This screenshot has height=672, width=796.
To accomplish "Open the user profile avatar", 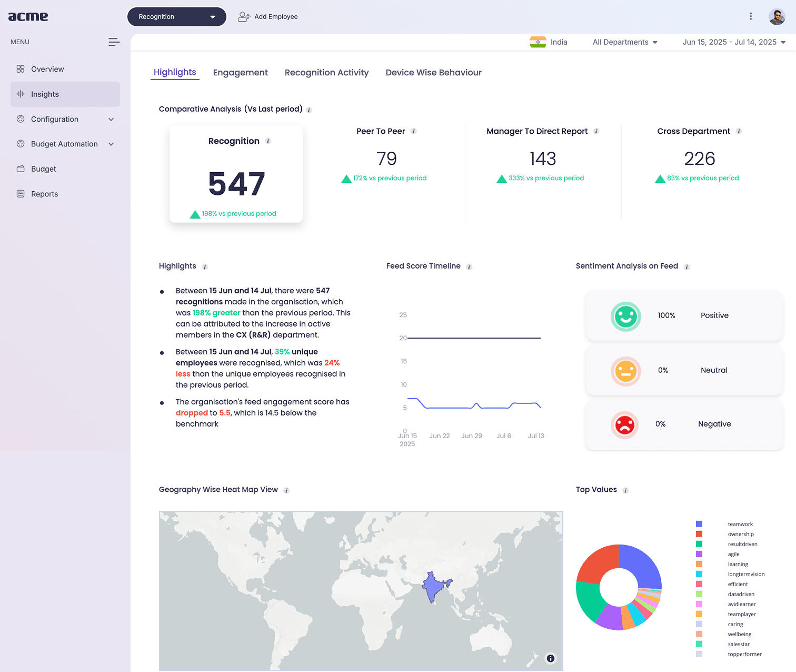I will [x=777, y=17].
